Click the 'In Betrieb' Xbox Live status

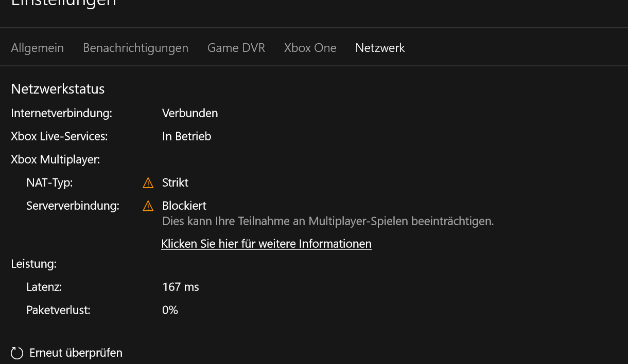tap(187, 136)
